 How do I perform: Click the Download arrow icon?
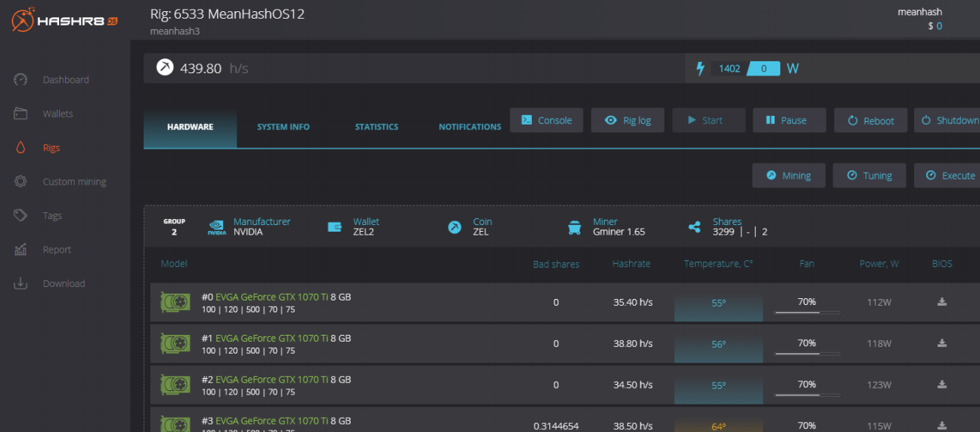(x=20, y=284)
